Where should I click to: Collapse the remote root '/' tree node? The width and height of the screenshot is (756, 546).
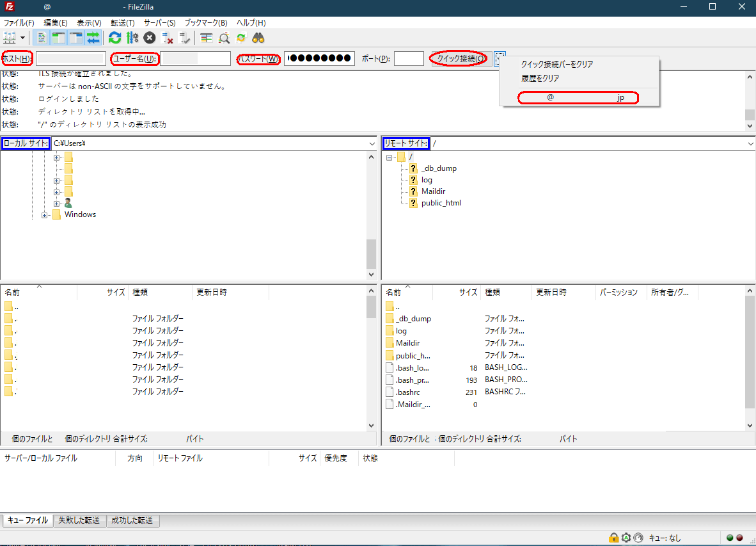389,157
